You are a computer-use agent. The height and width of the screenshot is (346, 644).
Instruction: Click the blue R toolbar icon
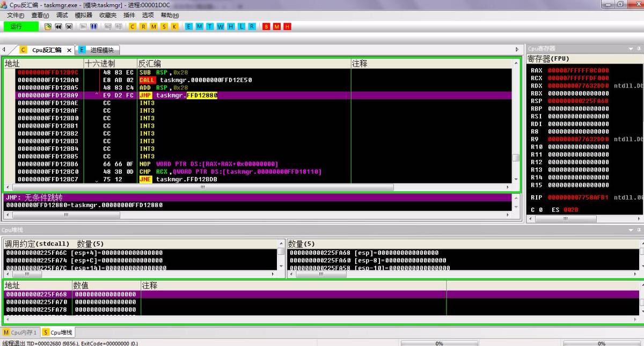[252, 26]
